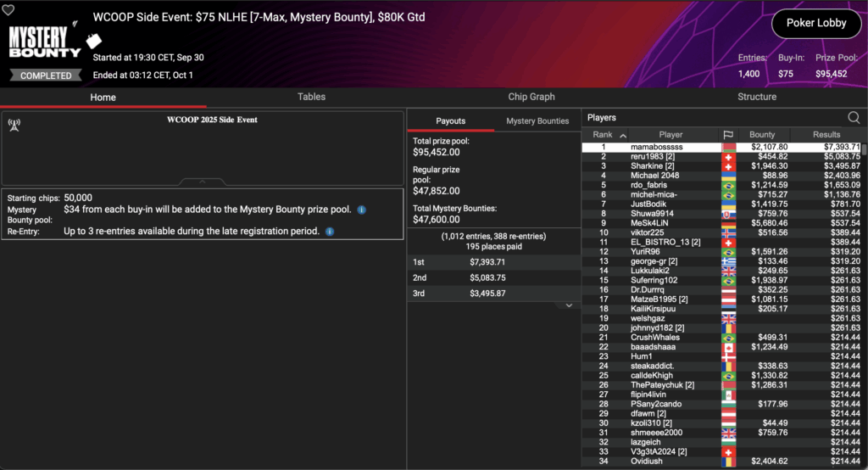This screenshot has height=470, width=868.
Task: Sort the list by Results column
Action: [x=826, y=135]
